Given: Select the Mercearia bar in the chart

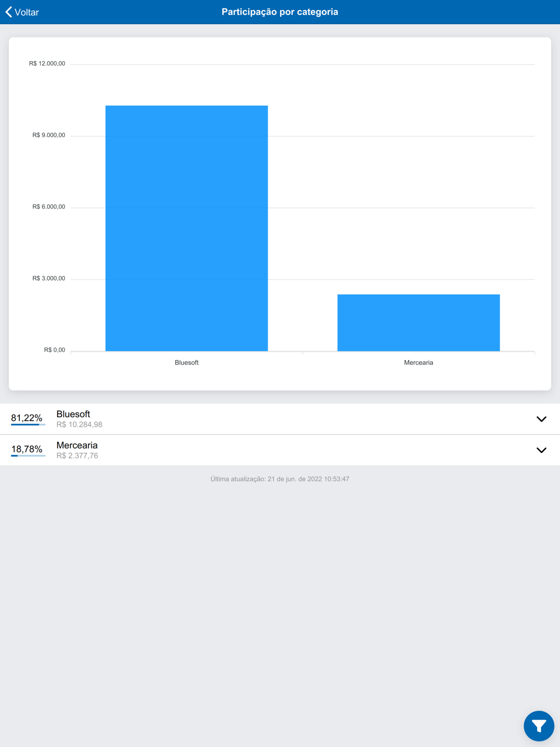Looking at the screenshot, I should (x=418, y=323).
